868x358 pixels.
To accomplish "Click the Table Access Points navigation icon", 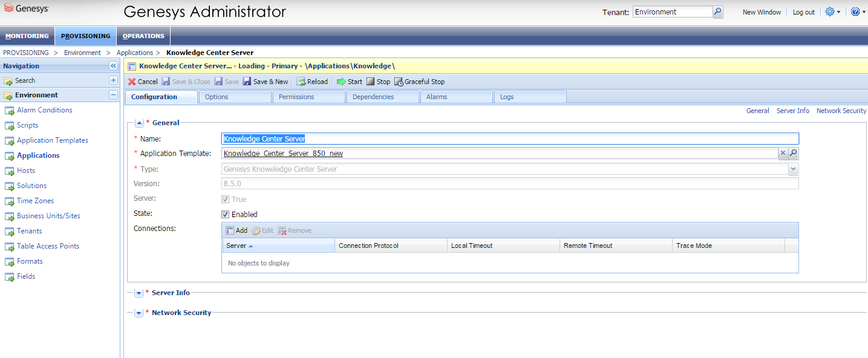I will (x=10, y=247).
